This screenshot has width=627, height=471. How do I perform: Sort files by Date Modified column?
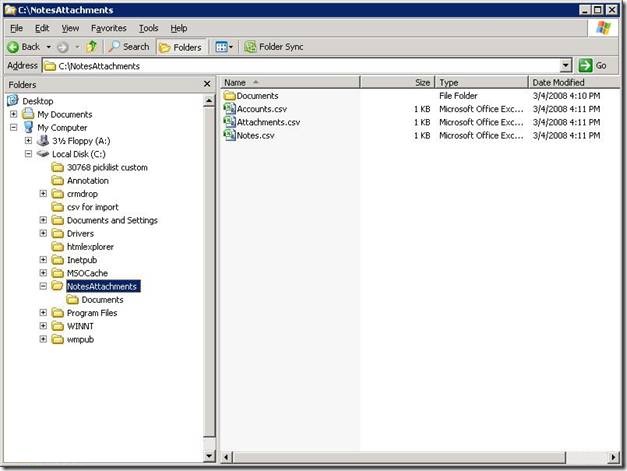pos(558,82)
